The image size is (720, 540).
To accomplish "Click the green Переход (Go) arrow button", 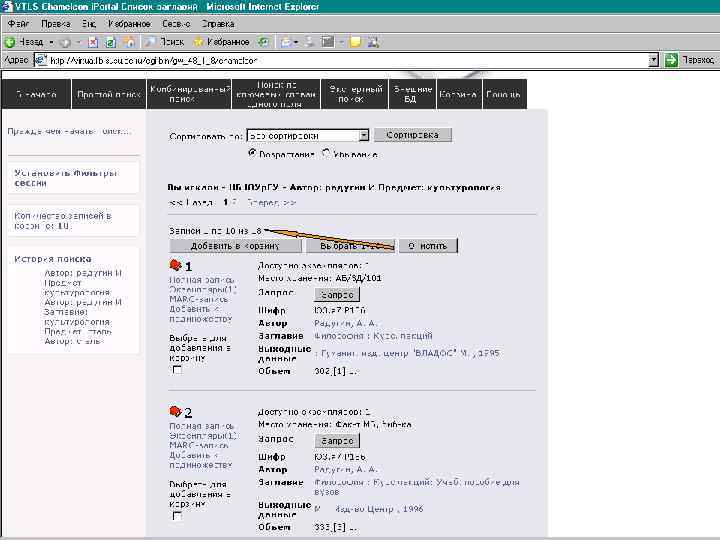I will click(671, 60).
